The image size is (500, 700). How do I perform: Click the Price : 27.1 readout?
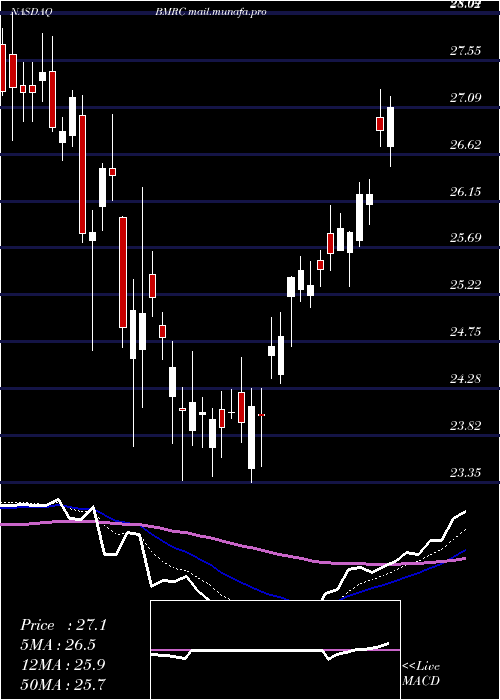63,625
